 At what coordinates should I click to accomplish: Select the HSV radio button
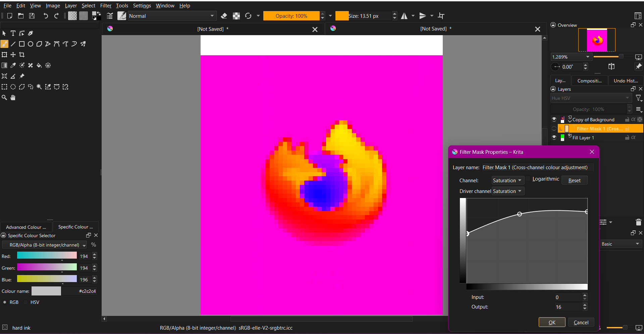point(26,302)
